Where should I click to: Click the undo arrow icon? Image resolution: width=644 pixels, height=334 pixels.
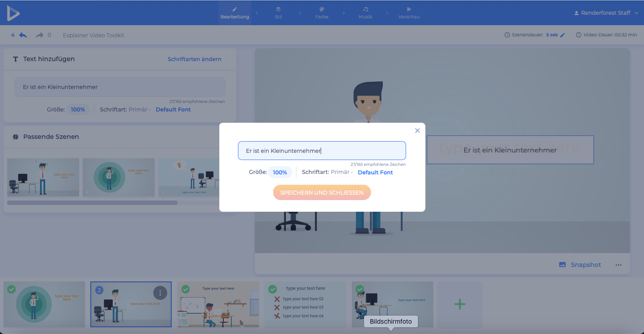point(23,35)
